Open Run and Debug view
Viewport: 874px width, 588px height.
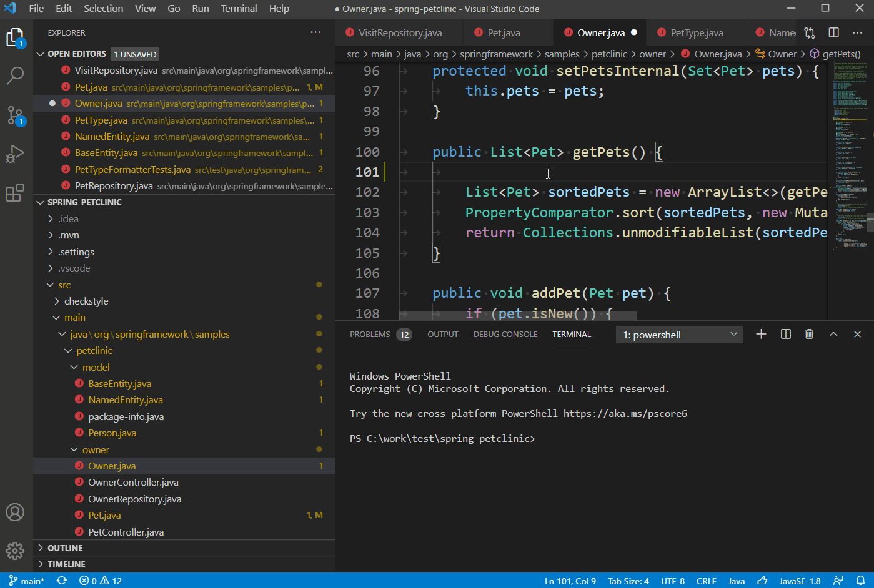pyautogui.click(x=15, y=154)
